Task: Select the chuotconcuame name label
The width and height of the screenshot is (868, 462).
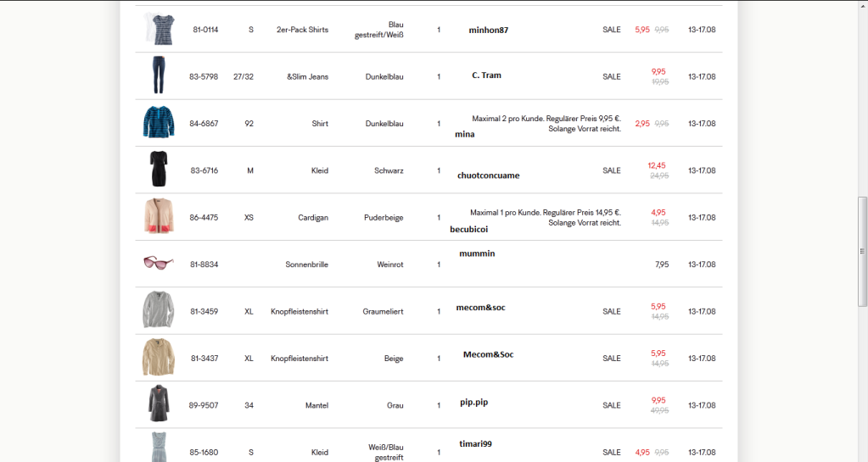Action: (x=488, y=175)
